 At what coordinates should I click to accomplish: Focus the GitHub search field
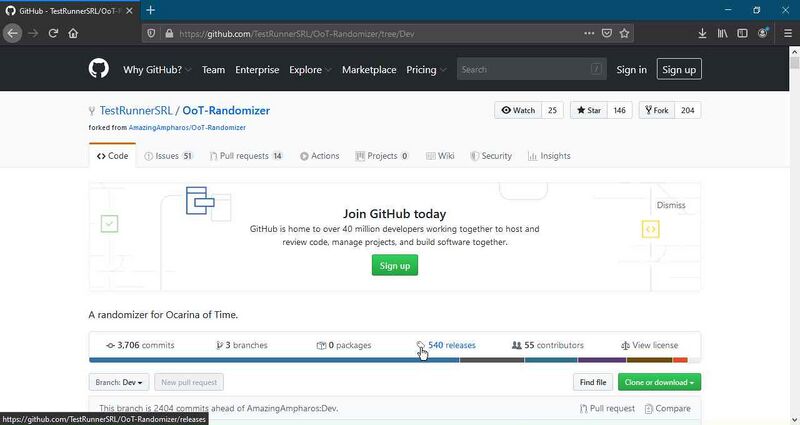point(531,69)
